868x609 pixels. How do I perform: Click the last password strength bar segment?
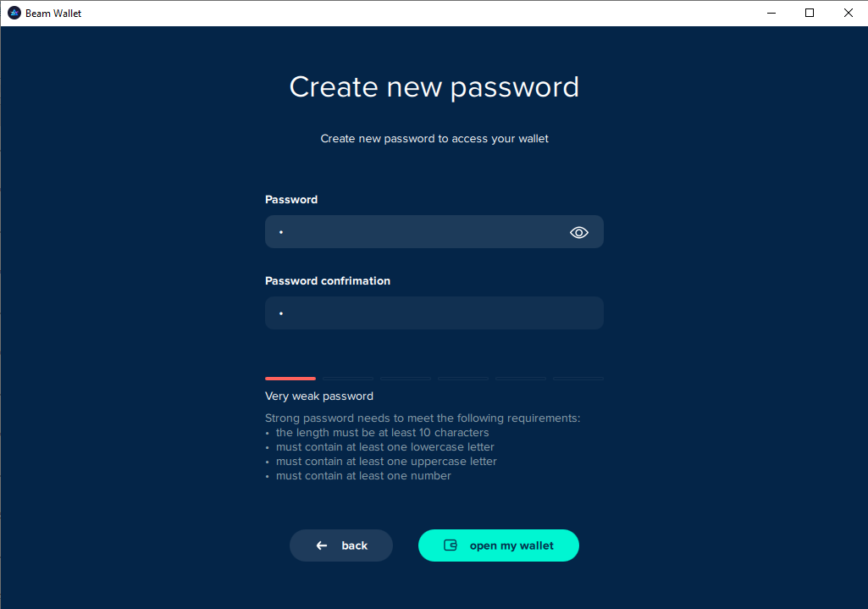578,379
